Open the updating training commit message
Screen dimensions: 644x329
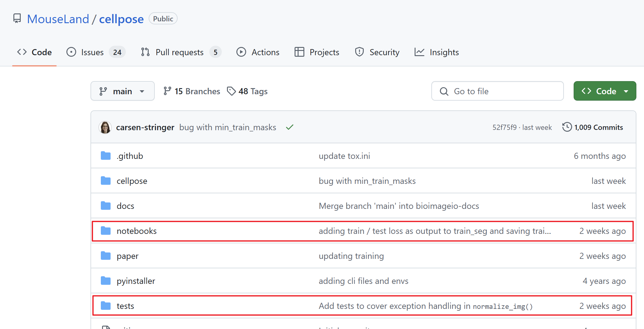[351, 256]
